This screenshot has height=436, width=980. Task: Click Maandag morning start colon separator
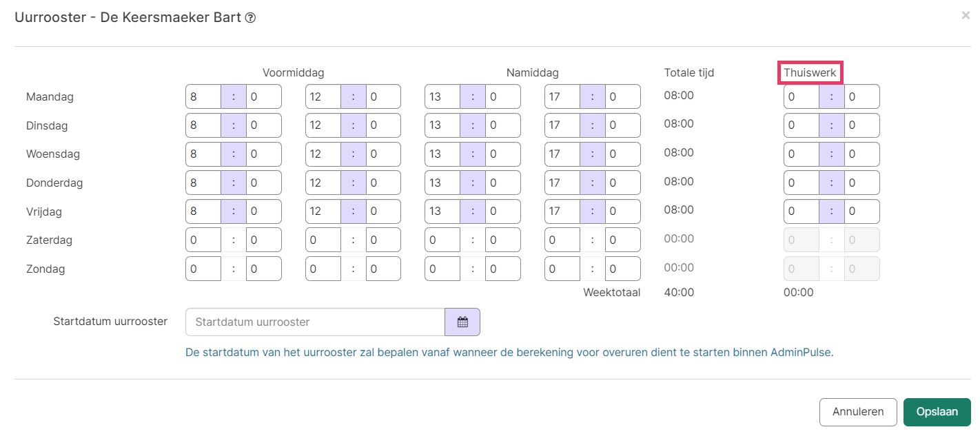pos(234,96)
